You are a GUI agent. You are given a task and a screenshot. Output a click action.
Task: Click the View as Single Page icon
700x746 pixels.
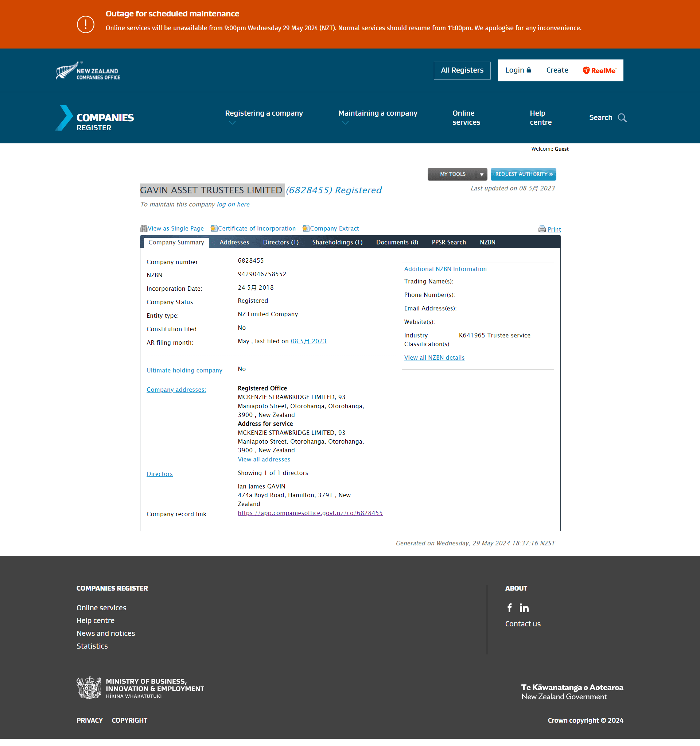click(143, 228)
